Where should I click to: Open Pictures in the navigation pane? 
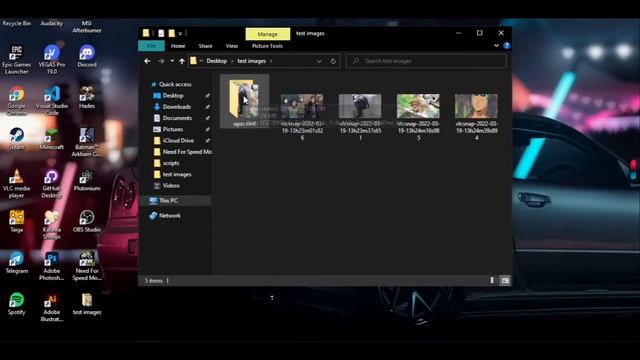(x=173, y=129)
